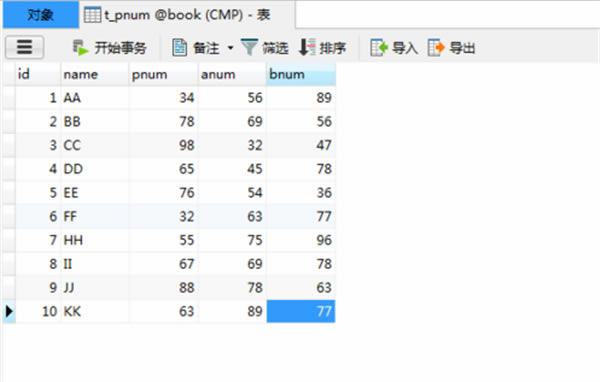
Task: Click the pnum column header
Action: [x=163, y=74]
